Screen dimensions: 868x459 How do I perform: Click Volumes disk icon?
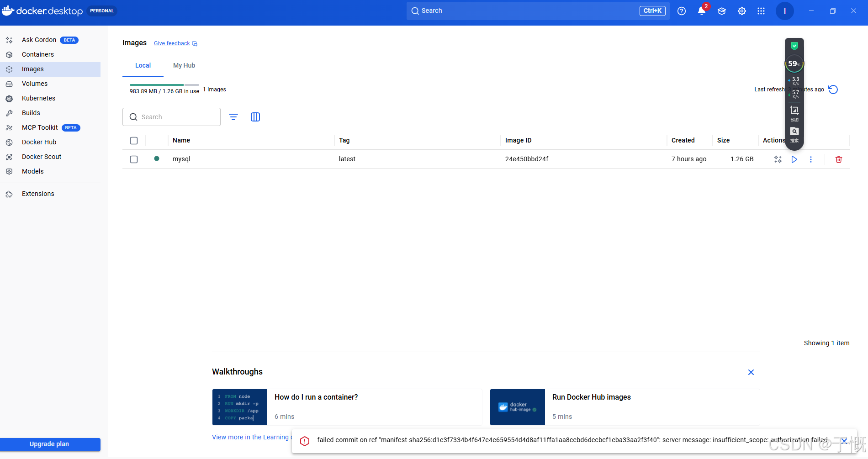(x=9, y=84)
